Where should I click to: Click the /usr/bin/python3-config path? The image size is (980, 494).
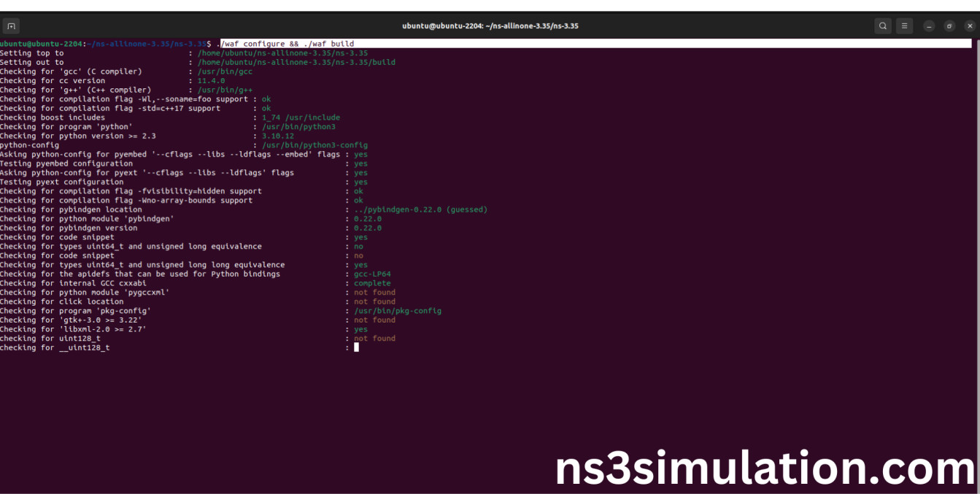(315, 145)
